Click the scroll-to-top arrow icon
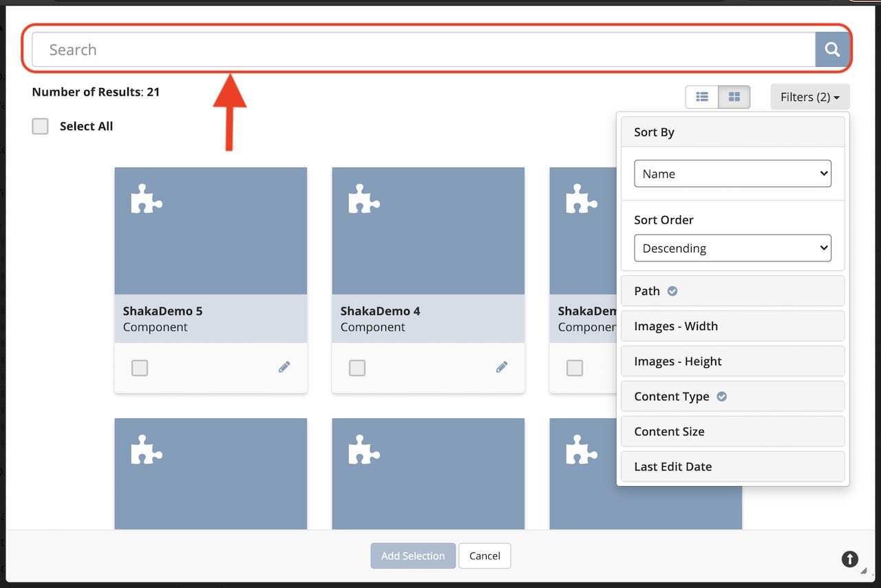This screenshot has height=588, width=881. (x=850, y=558)
